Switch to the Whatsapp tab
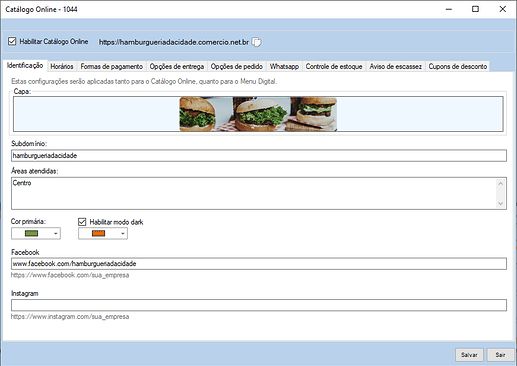Image resolution: width=517 pixels, height=366 pixels. pyautogui.click(x=284, y=66)
